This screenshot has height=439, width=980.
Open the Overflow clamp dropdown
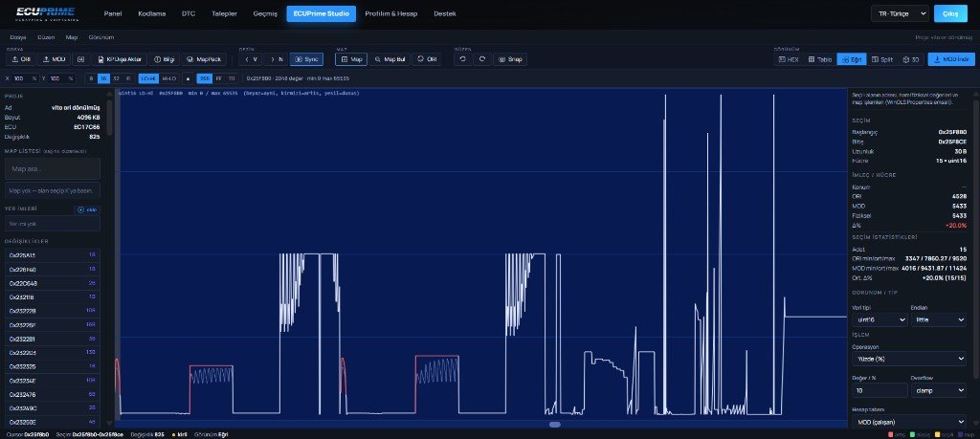pos(938,390)
